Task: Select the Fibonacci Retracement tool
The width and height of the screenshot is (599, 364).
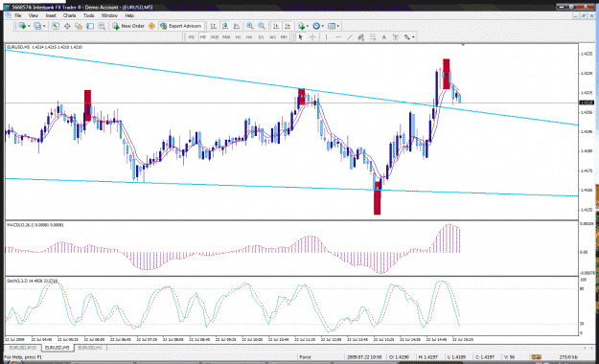Action: (x=373, y=37)
